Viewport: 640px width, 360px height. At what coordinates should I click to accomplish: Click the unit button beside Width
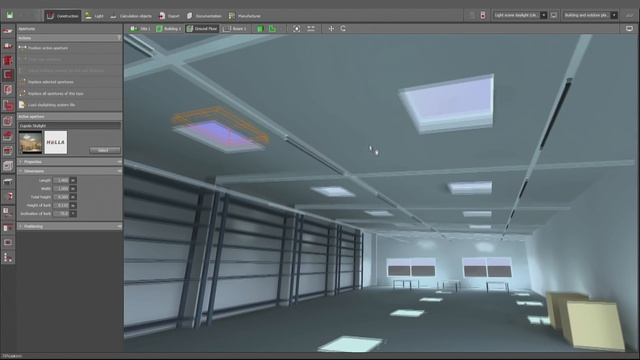coord(73,189)
